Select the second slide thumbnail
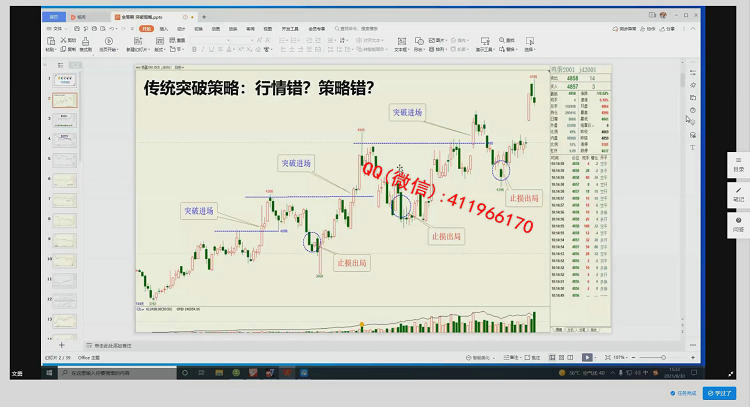Image resolution: width=750 pixels, height=407 pixels. click(x=64, y=101)
